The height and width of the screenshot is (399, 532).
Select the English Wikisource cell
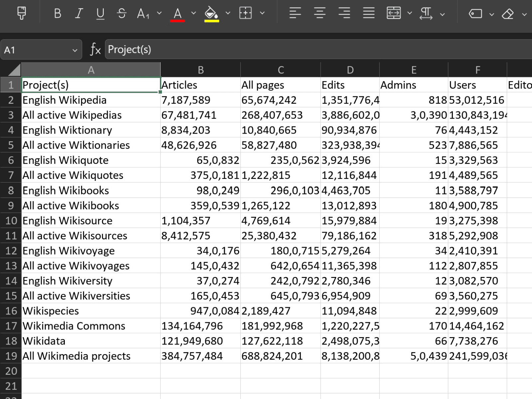pyautogui.click(x=91, y=220)
